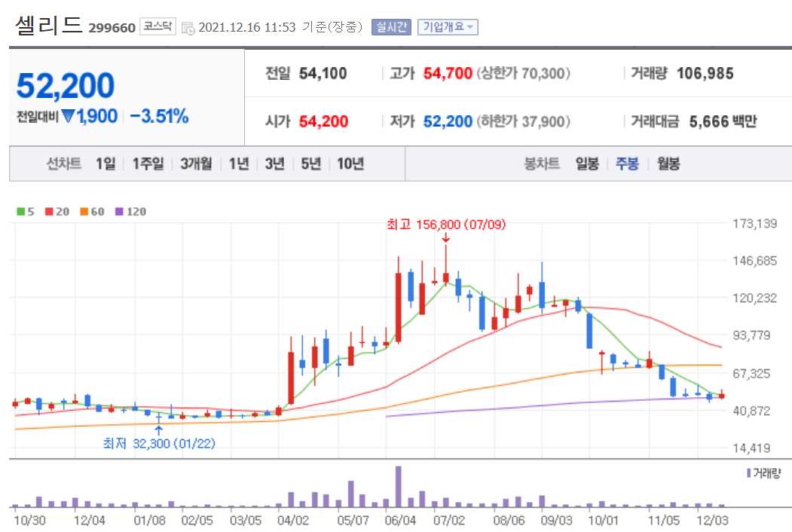Switch to the 1년 one-year chart tab
The image size is (792, 532).
tap(238, 163)
